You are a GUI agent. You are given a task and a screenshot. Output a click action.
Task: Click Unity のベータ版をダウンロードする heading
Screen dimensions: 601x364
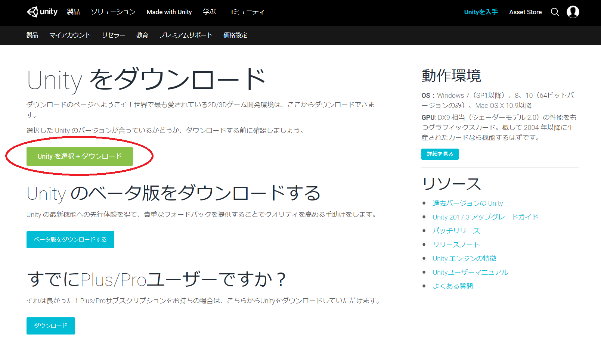click(174, 193)
